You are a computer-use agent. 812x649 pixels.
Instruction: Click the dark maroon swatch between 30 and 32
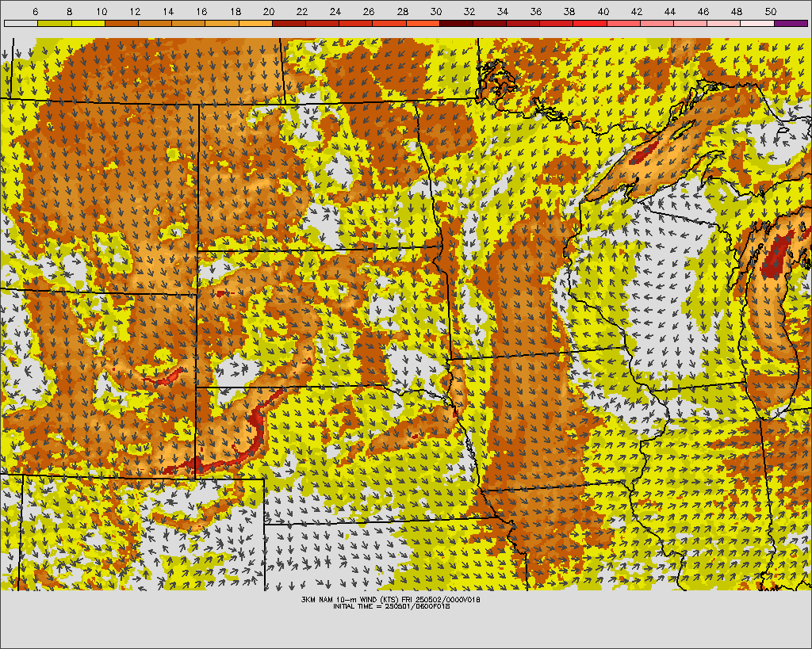(x=456, y=23)
